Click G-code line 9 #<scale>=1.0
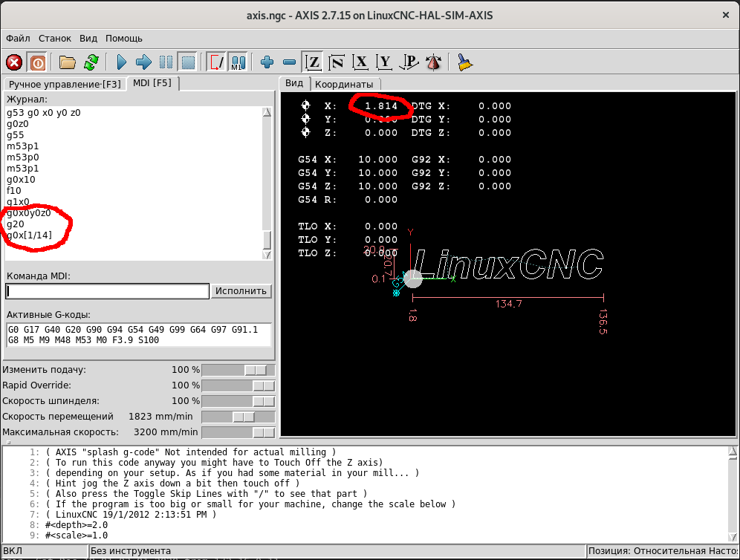Screen dimensions: 740x560 [77, 535]
